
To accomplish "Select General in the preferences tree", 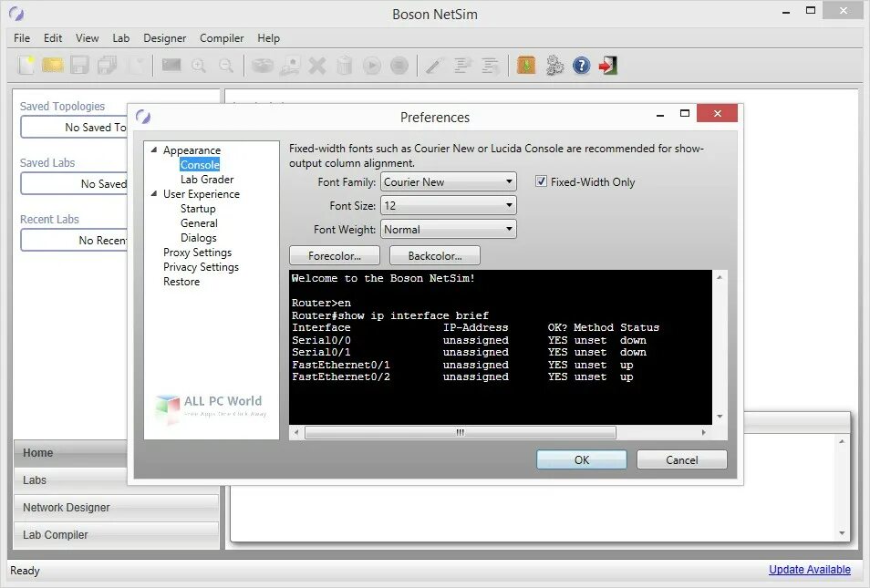I will 199,223.
